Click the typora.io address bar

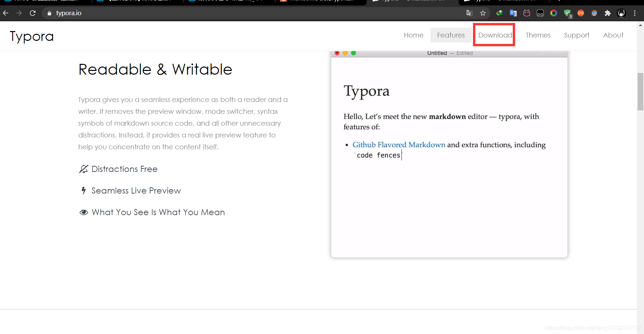253,13
